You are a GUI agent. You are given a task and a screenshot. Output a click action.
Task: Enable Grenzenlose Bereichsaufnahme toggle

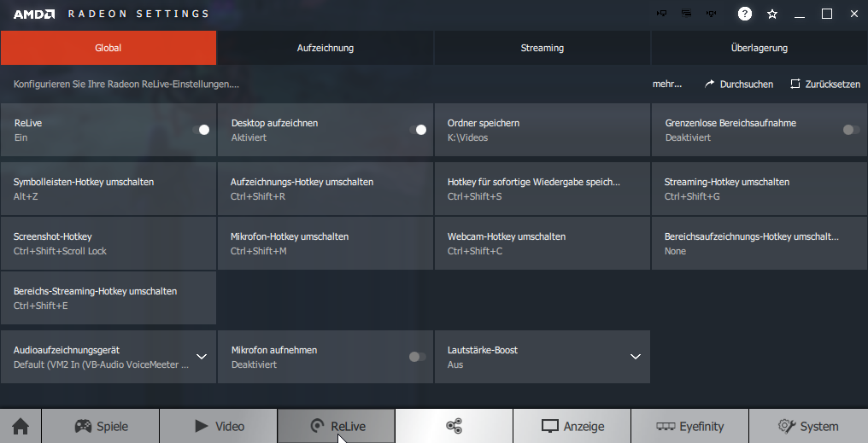point(851,130)
